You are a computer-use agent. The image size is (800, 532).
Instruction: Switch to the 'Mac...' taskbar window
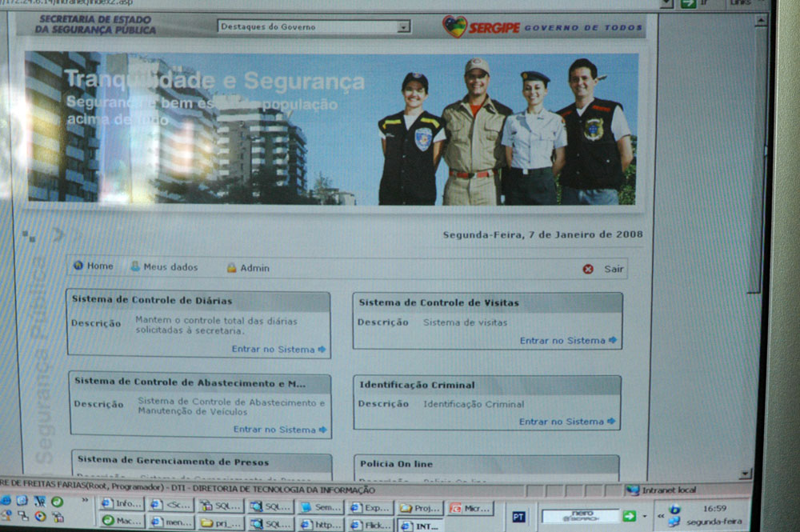pos(122,521)
